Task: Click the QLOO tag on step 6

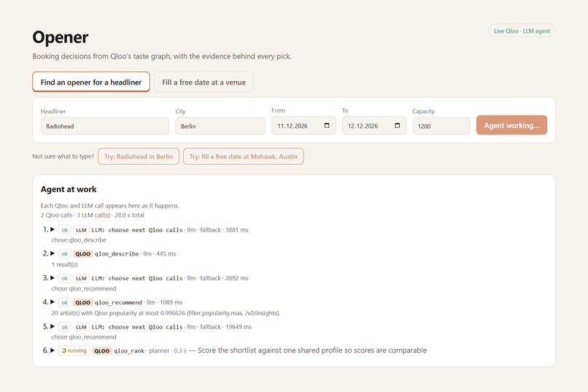Action: click(x=101, y=350)
